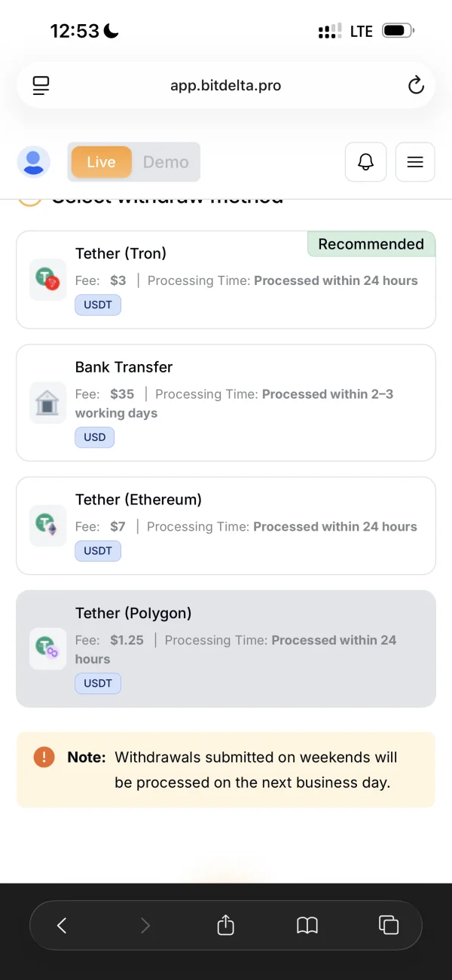Open the profile avatar icon
Screen dimensions: 452x980
coord(34,162)
